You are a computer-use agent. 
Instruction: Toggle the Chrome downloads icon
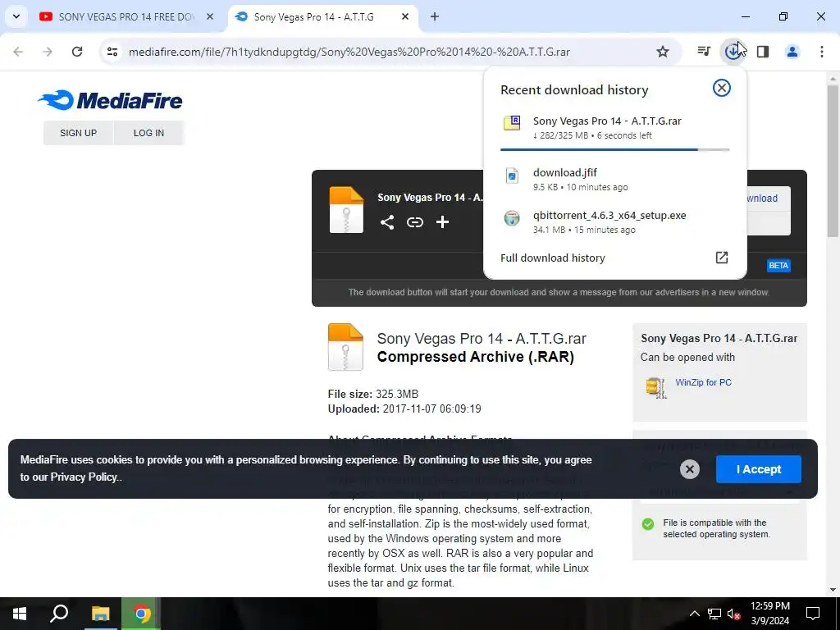coord(733,52)
